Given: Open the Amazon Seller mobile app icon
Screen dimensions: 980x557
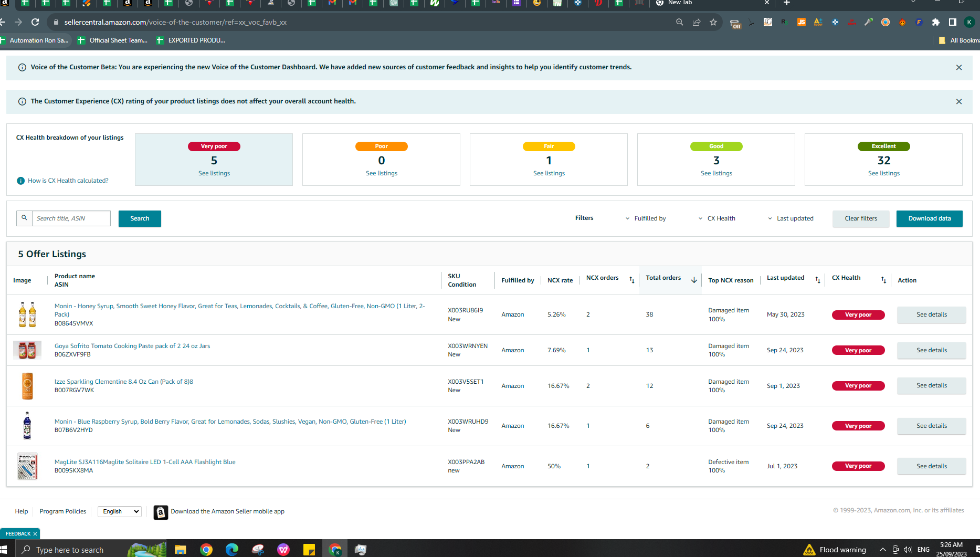Looking at the screenshot, I should [161, 512].
